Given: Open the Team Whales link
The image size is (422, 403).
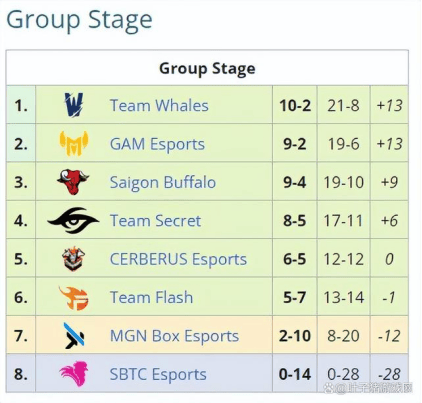Looking at the screenshot, I should [x=159, y=106].
